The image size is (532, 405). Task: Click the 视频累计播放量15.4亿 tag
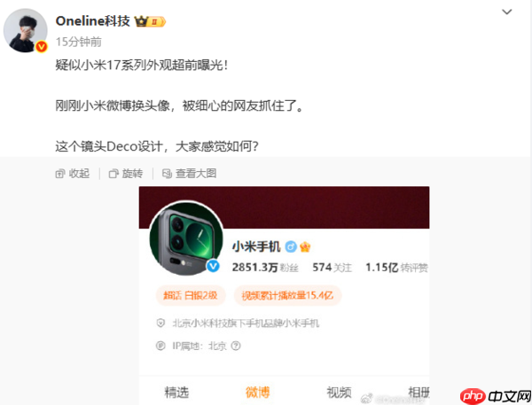coord(287,295)
